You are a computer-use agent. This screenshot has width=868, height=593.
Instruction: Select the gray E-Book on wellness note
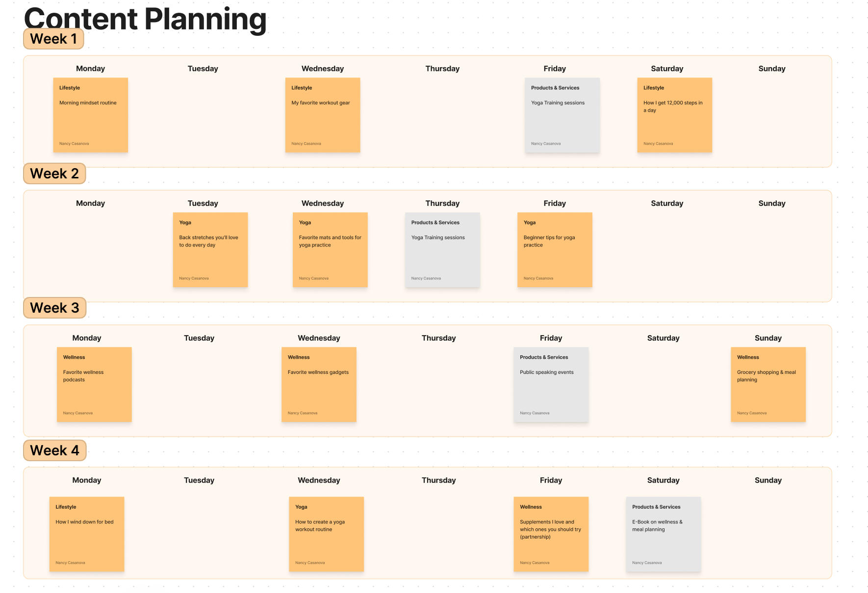click(664, 534)
